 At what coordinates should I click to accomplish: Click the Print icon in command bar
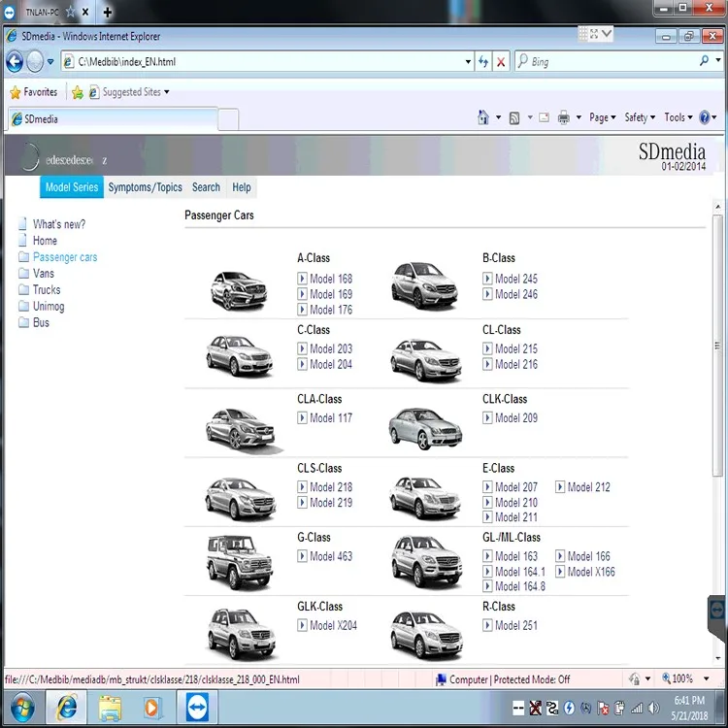[x=564, y=117]
